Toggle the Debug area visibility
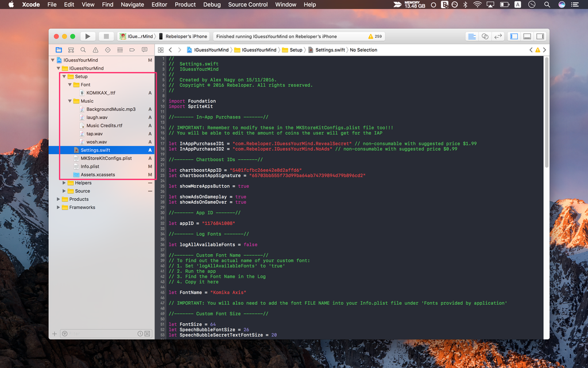 (x=527, y=36)
